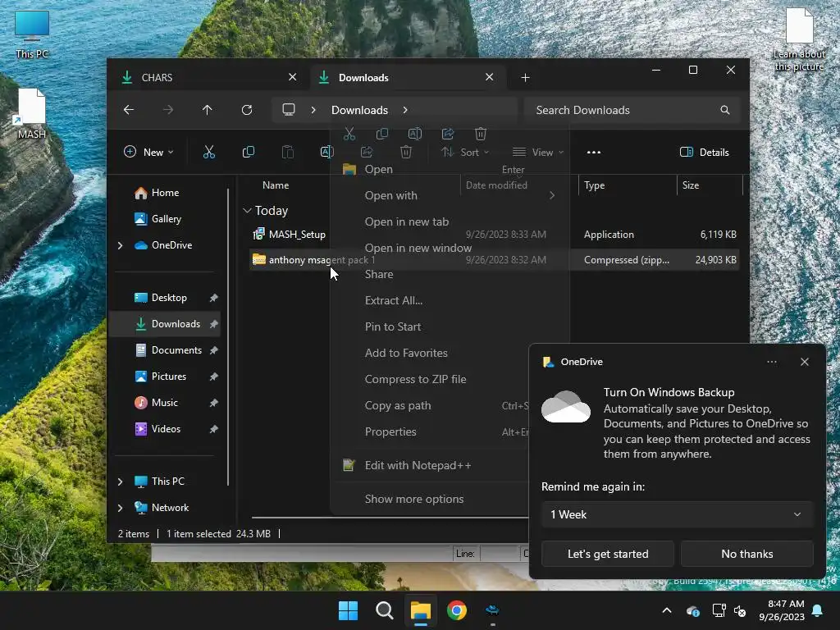Open the See more three-dot menu
The image size is (840, 630).
594,152
